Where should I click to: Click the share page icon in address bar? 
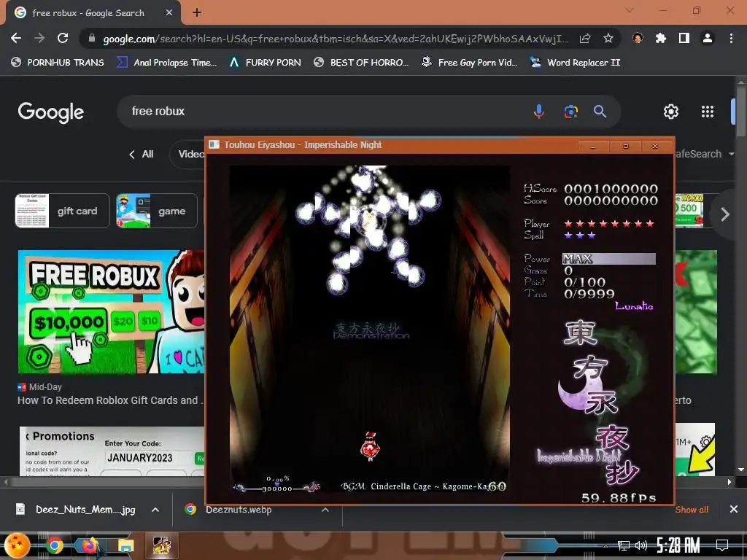click(585, 39)
